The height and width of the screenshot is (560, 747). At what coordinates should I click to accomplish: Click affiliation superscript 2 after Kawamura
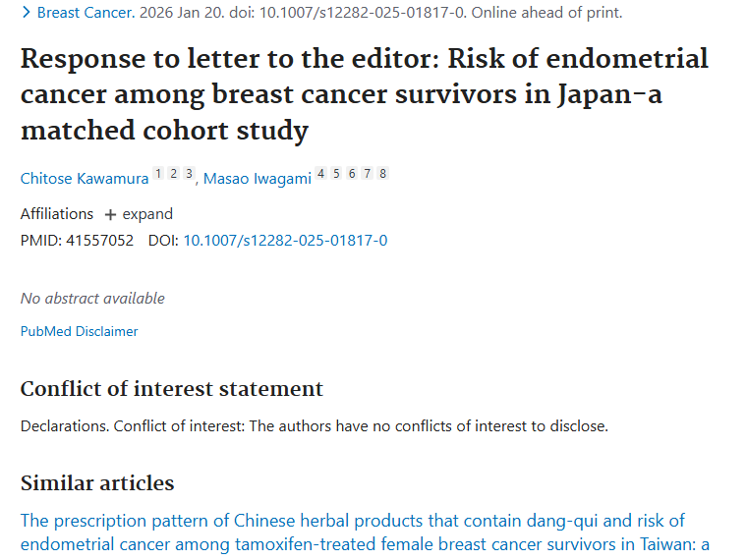click(x=173, y=174)
